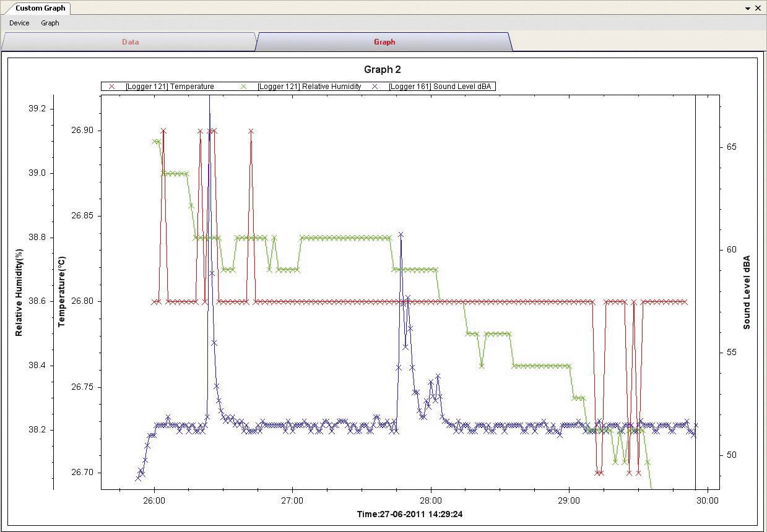Open the Graph menu

(50, 23)
